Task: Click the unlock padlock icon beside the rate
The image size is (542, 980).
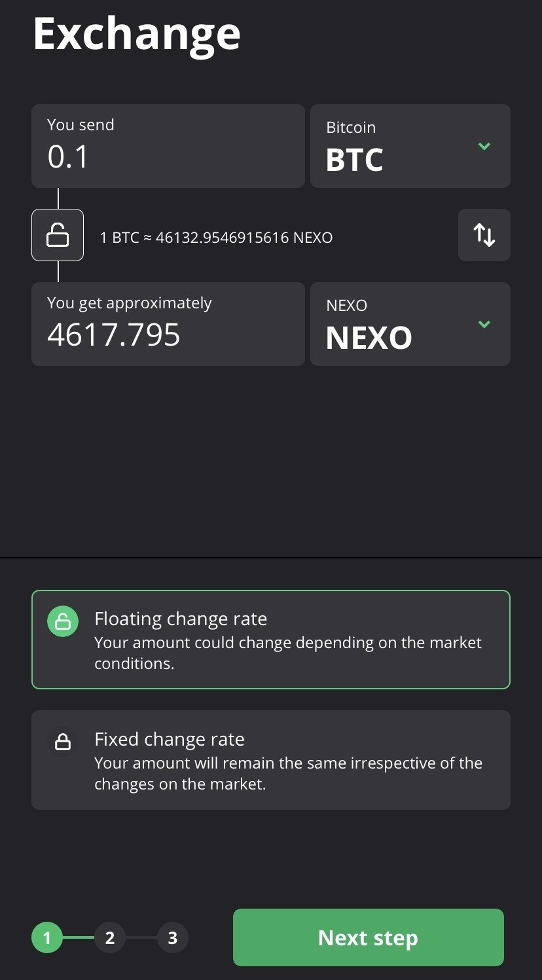Action: pos(58,235)
